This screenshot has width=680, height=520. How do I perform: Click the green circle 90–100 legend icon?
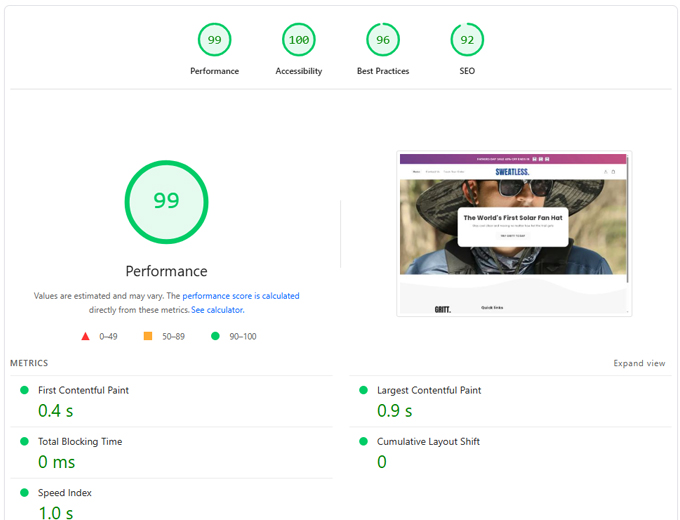click(x=214, y=337)
